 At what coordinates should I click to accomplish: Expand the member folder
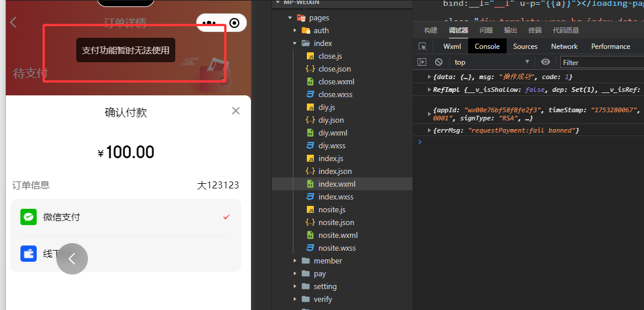coord(295,261)
